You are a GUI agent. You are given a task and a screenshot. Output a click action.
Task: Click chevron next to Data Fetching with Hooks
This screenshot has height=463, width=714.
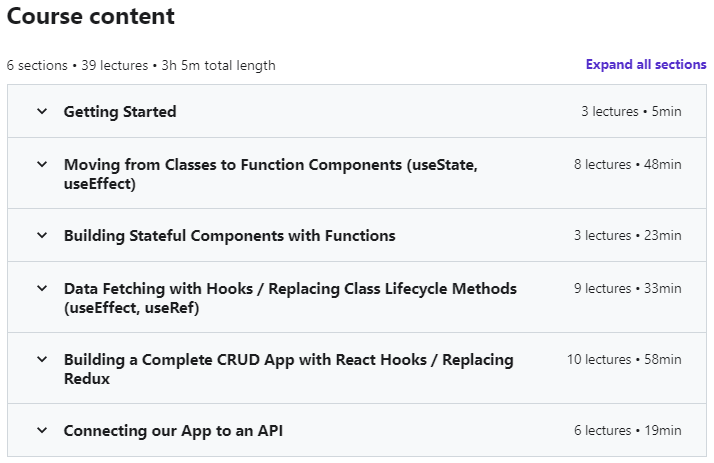[x=42, y=288]
